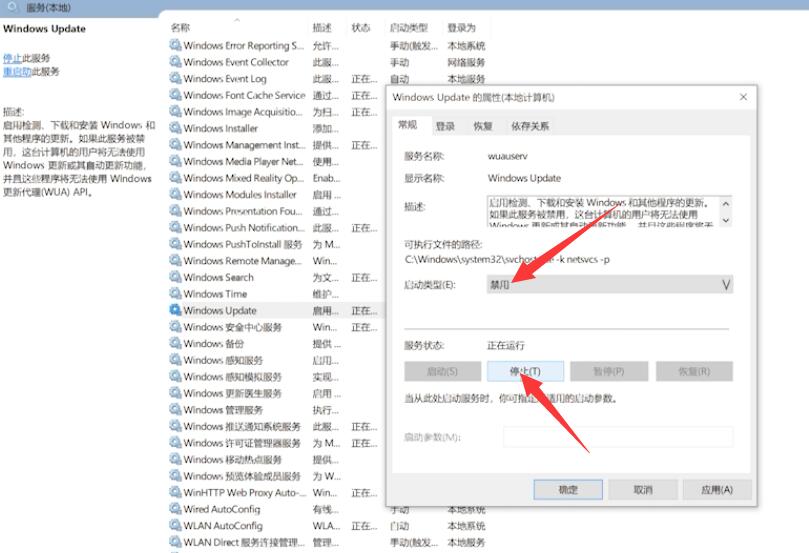Open the 依存关系 tab
This screenshot has height=553, width=809.
[x=530, y=126]
